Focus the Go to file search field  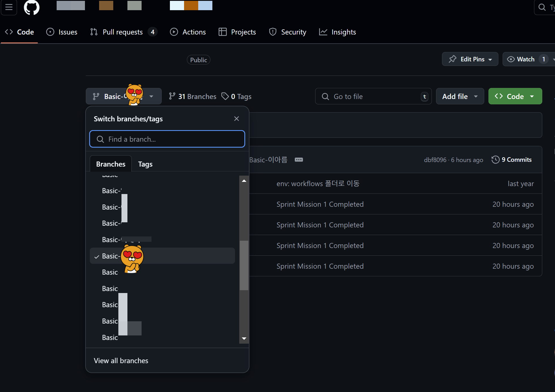click(x=373, y=96)
